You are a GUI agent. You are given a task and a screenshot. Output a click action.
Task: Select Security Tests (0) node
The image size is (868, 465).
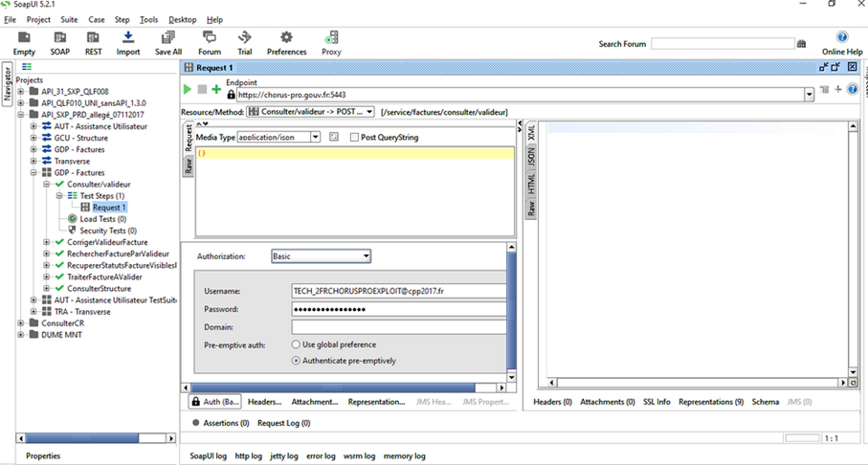pyautogui.click(x=108, y=231)
